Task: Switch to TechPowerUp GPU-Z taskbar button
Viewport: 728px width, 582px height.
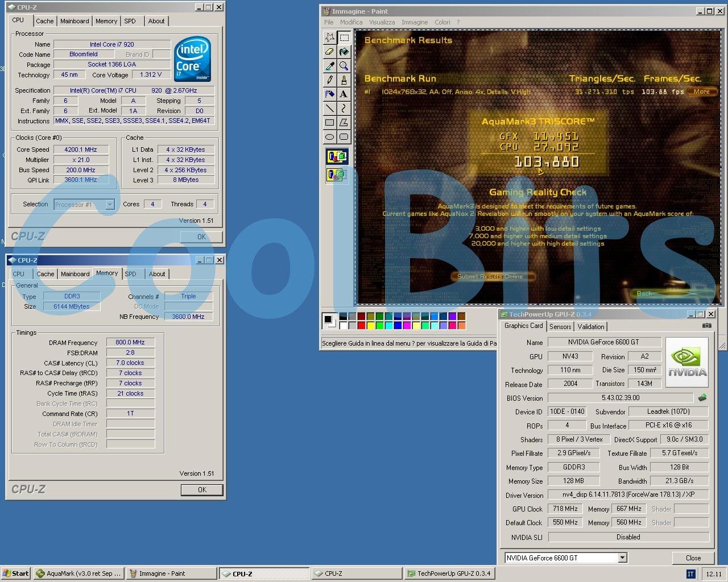Action: (449, 573)
